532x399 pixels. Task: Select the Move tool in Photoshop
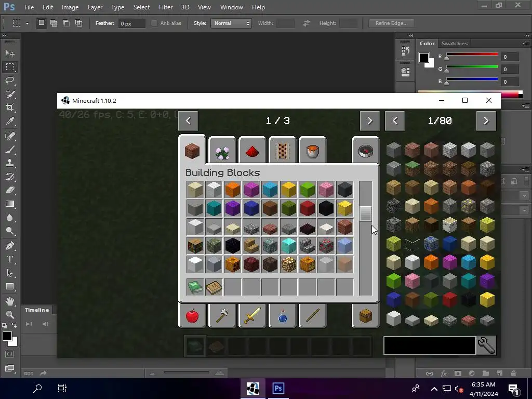point(10,54)
